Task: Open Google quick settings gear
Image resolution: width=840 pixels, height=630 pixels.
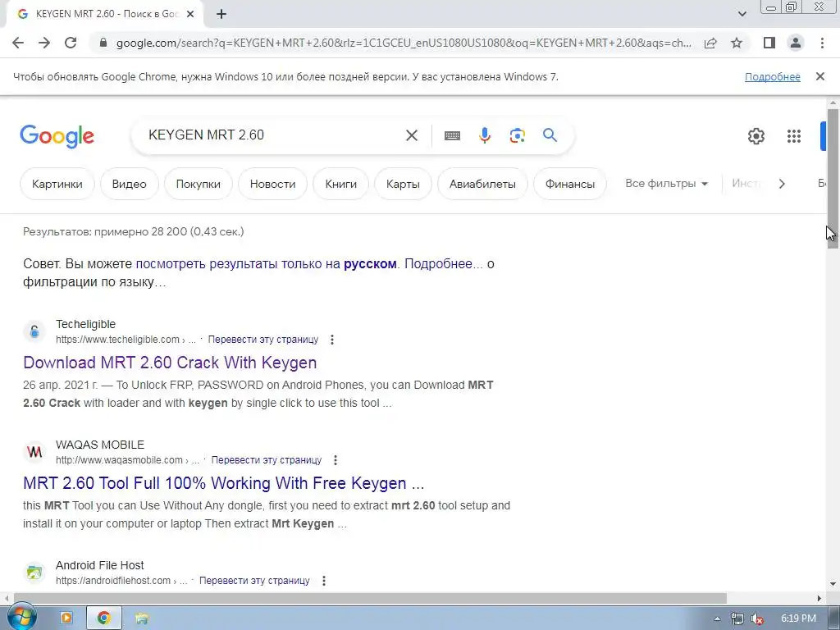Action: click(x=756, y=136)
